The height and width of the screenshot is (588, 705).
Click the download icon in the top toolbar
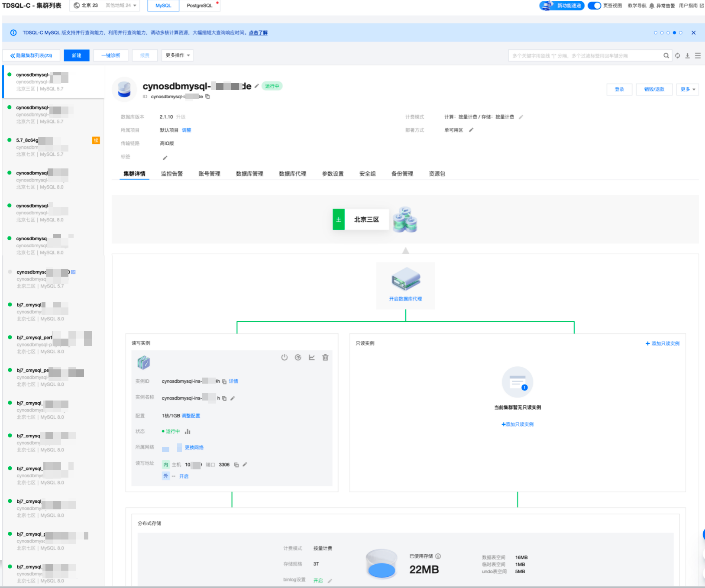click(687, 56)
